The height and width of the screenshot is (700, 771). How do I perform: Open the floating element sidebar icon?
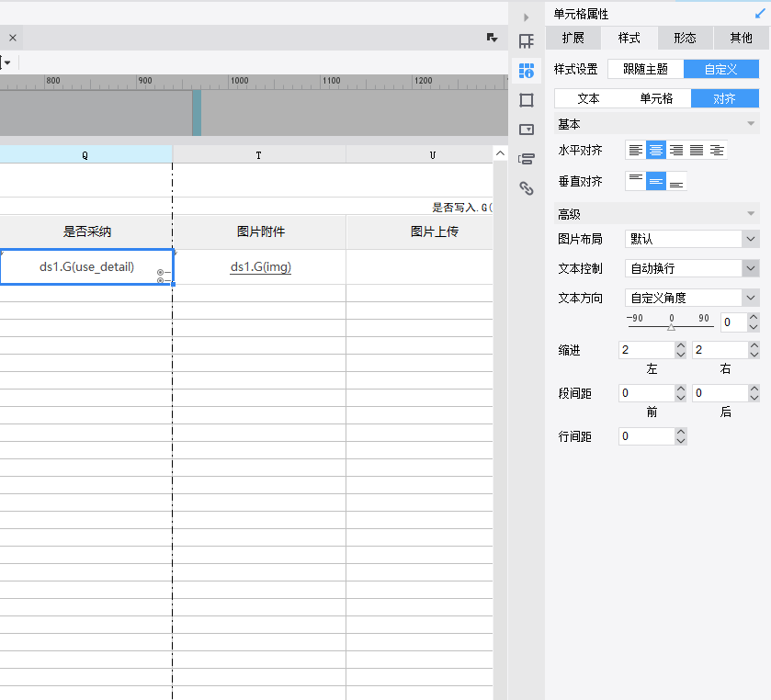tap(527, 100)
